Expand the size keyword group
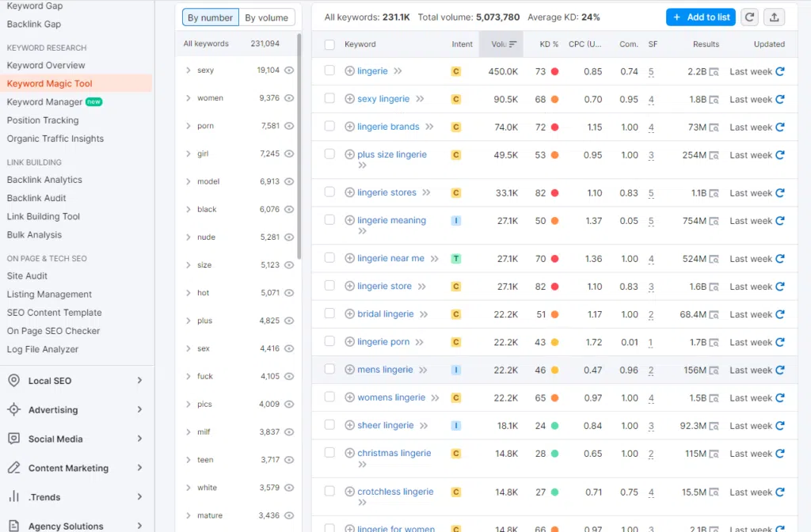 [188, 264]
